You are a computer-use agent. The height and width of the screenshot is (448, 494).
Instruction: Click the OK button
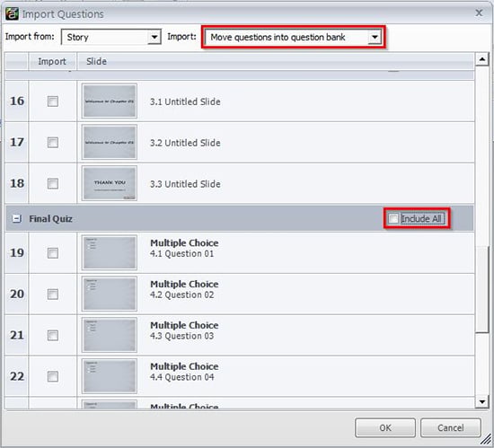385,427
